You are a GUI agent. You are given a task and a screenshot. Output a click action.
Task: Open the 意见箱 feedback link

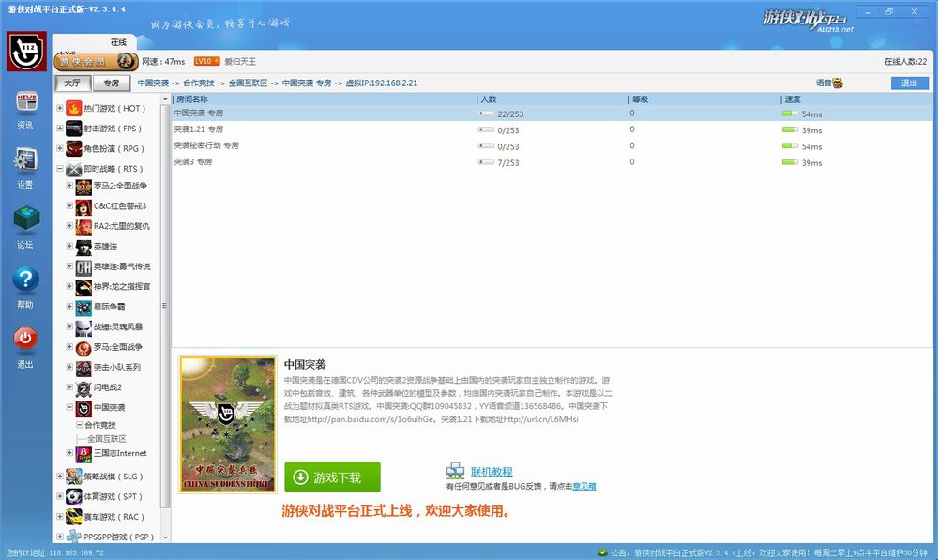(583, 487)
